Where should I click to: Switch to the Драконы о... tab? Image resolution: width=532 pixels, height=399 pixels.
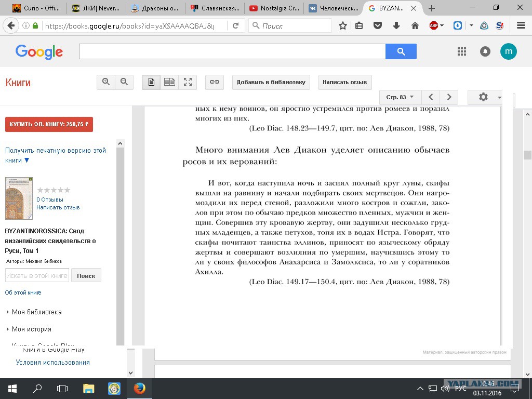(155, 8)
